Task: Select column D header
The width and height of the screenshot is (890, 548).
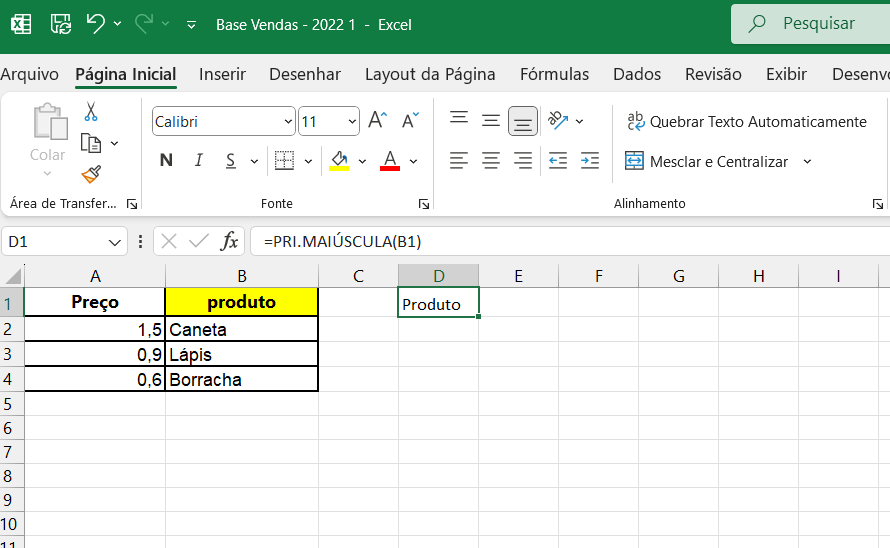Action: [x=438, y=275]
